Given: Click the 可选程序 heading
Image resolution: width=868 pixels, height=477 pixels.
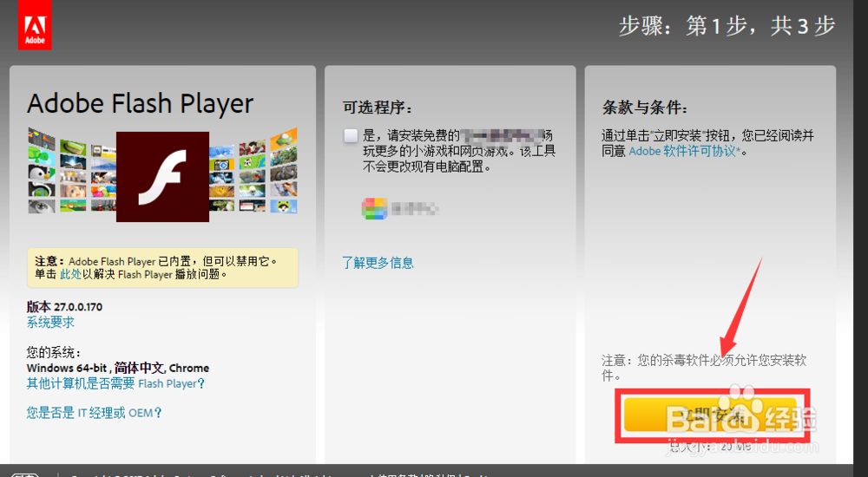Looking at the screenshot, I should (378, 107).
